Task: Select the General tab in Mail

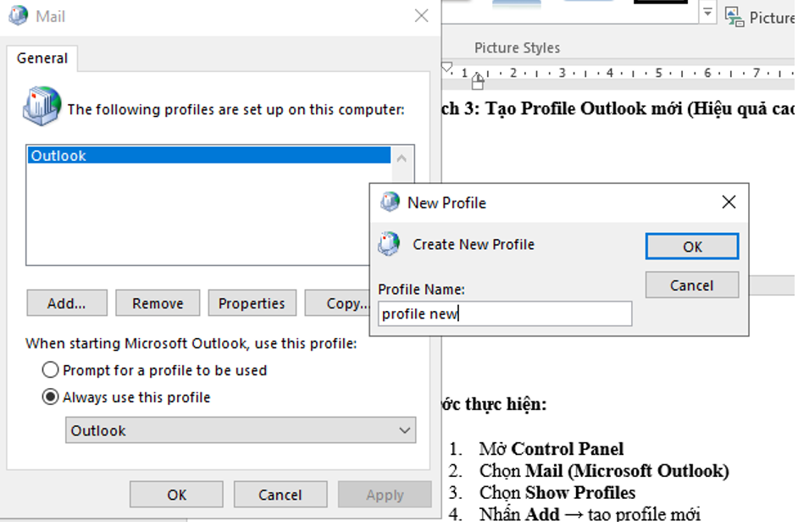Action: pos(42,58)
